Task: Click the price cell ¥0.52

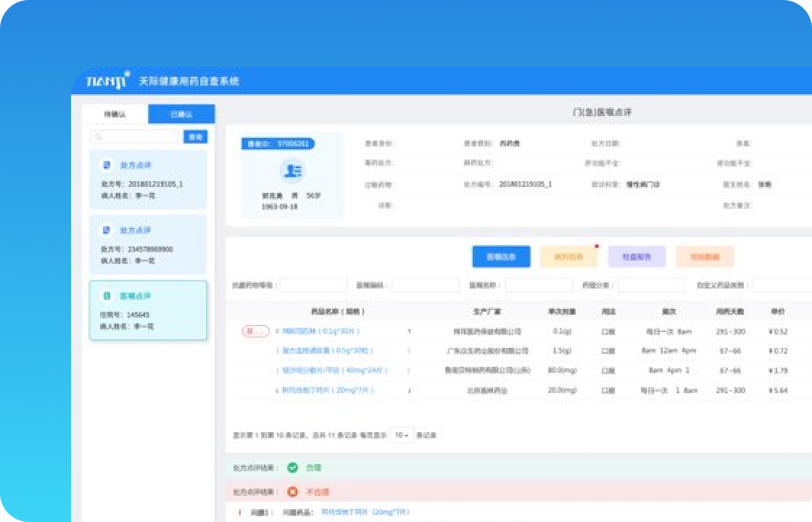Action: coord(778,331)
